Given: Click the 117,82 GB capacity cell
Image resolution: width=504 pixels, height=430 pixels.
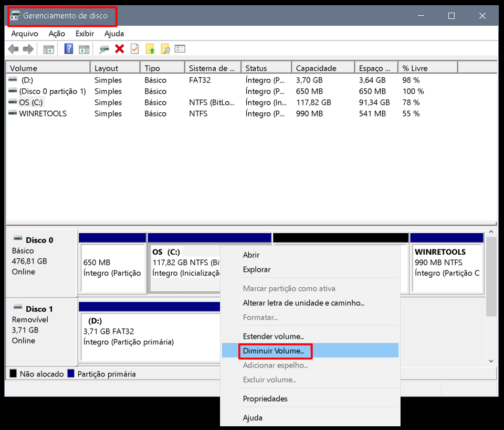Looking at the screenshot, I should click(313, 102).
